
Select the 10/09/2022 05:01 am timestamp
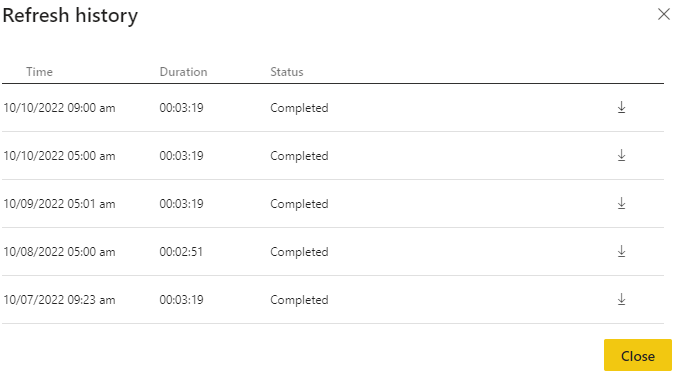(59, 204)
